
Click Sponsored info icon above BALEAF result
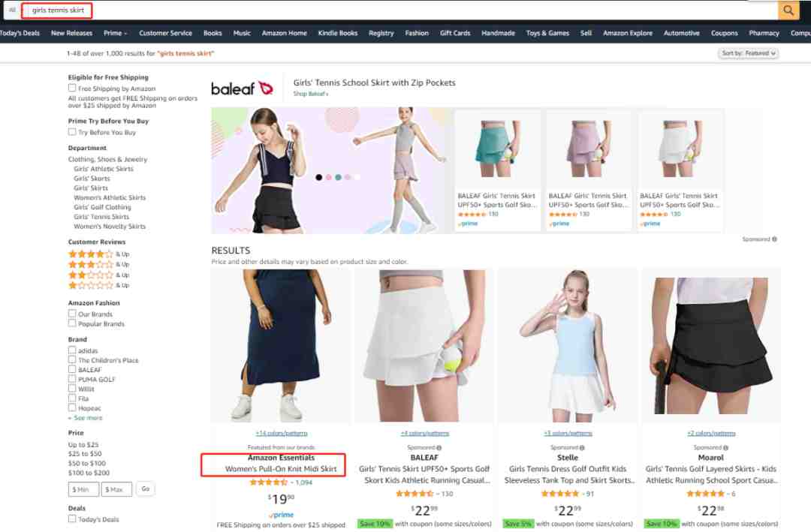[439, 448]
